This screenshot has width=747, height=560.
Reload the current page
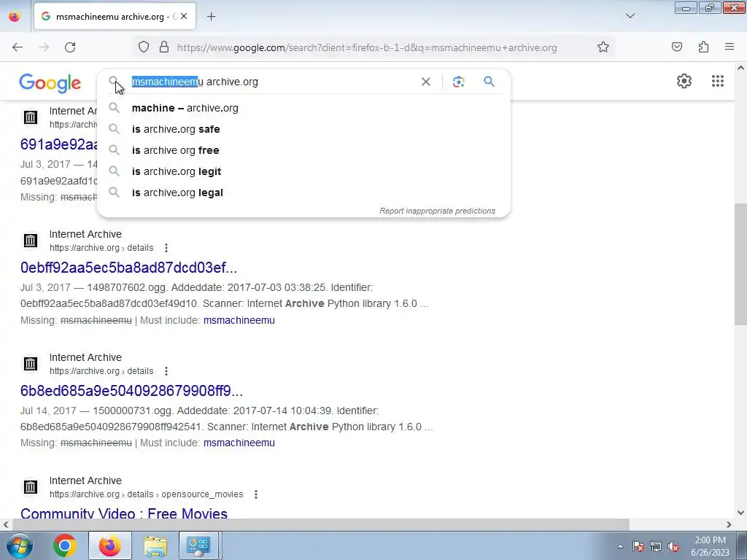[x=70, y=47]
